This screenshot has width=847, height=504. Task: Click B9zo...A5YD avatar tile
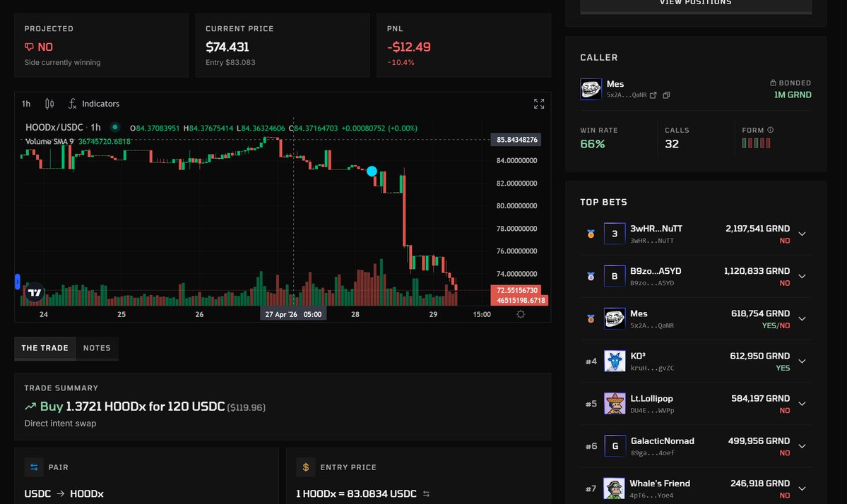pyautogui.click(x=615, y=276)
